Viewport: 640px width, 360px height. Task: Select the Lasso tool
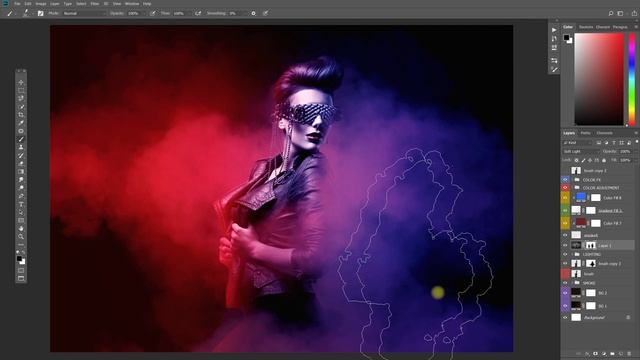click(21, 98)
